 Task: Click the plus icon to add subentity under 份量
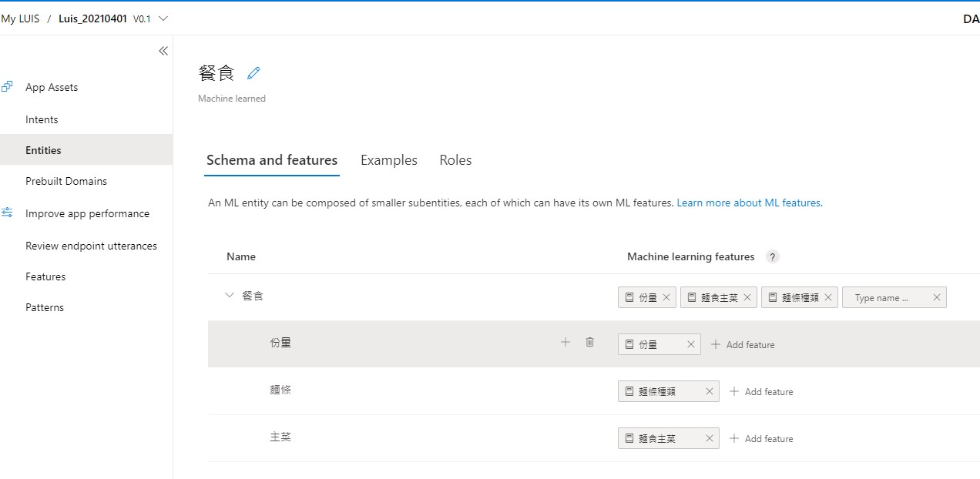click(x=566, y=342)
